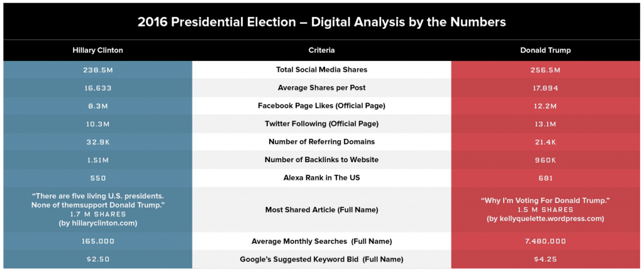
Task: Click Clinton's $2.50 keyword bid value
Action: click(97, 260)
